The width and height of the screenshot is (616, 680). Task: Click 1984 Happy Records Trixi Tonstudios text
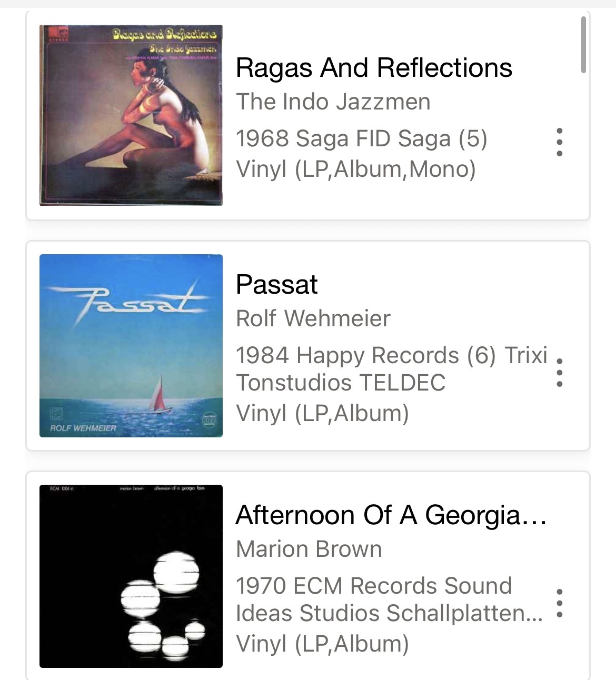(x=391, y=368)
